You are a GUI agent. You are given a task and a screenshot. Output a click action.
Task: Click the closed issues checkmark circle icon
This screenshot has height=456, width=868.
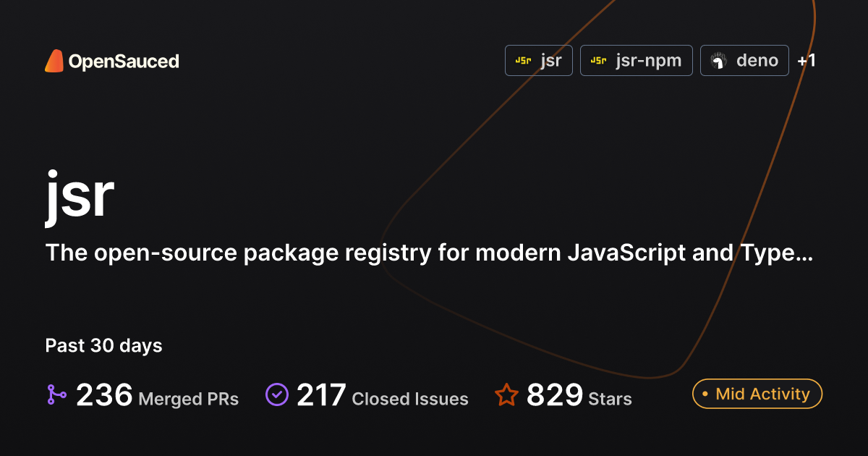277,394
